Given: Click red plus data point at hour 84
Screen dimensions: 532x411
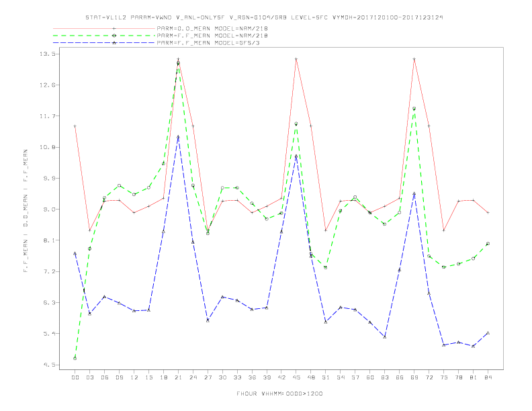Looking at the screenshot, I should pyautogui.click(x=488, y=213).
